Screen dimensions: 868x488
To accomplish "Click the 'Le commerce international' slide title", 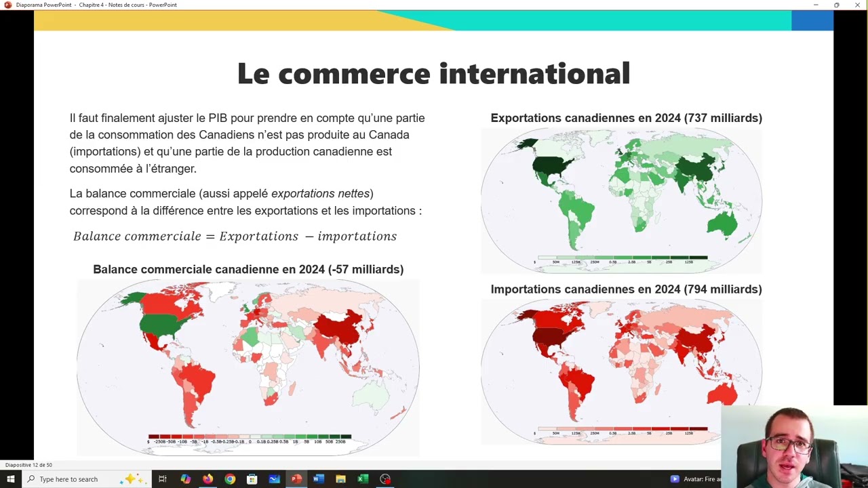I will pyautogui.click(x=433, y=73).
